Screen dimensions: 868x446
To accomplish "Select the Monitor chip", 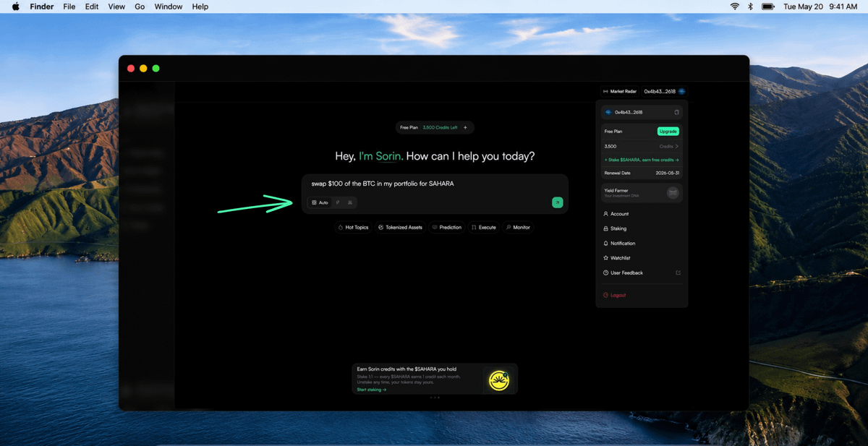I will pyautogui.click(x=518, y=227).
